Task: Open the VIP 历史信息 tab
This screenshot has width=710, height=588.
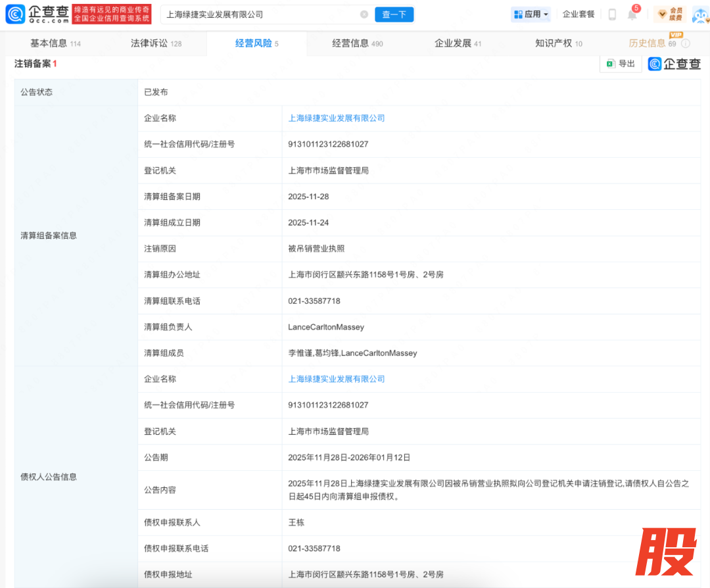Action: tap(651, 43)
